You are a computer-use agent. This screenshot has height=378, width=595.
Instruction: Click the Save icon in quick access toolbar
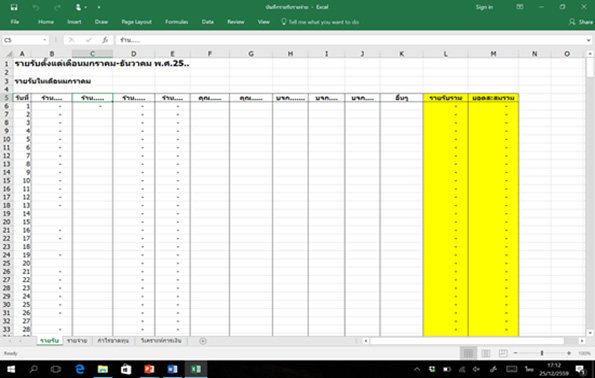[14, 7]
